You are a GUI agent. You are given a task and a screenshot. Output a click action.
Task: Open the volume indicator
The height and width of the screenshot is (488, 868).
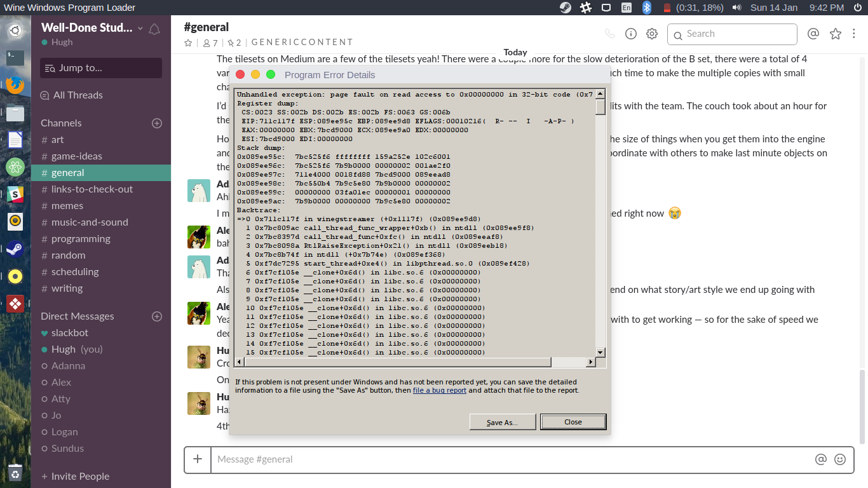(x=737, y=8)
